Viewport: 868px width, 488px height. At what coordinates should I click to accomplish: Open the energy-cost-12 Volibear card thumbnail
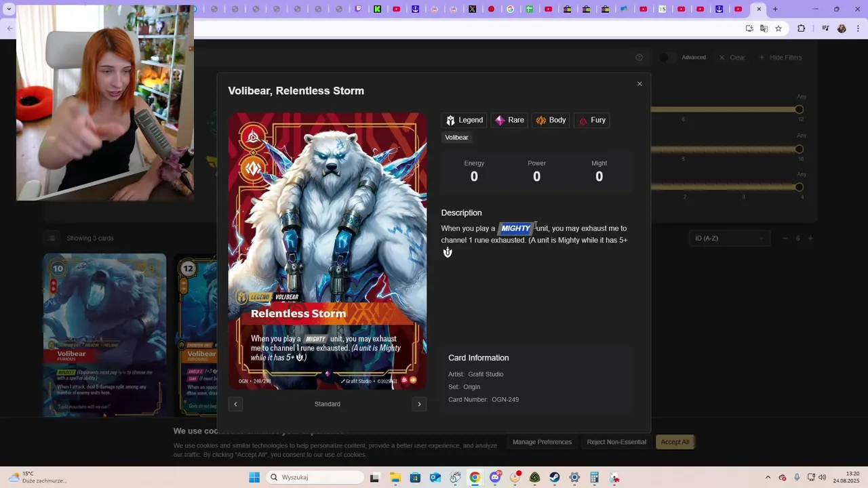coord(195,335)
